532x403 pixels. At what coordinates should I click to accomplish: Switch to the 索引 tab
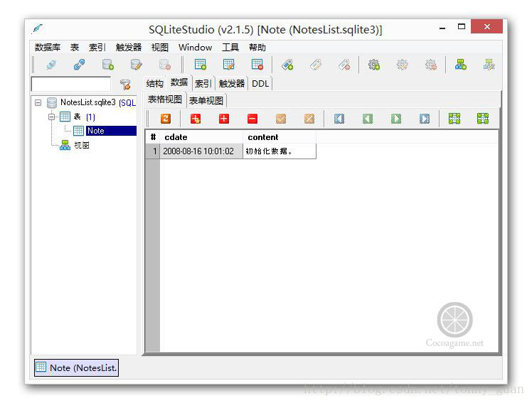pyautogui.click(x=203, y=84)
